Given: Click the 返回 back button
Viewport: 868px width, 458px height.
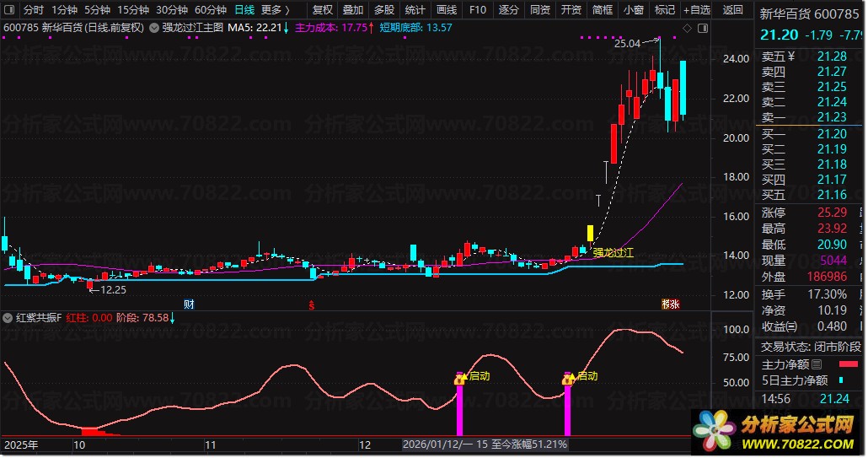Looking at the screenshot, I should coord(733,10).
